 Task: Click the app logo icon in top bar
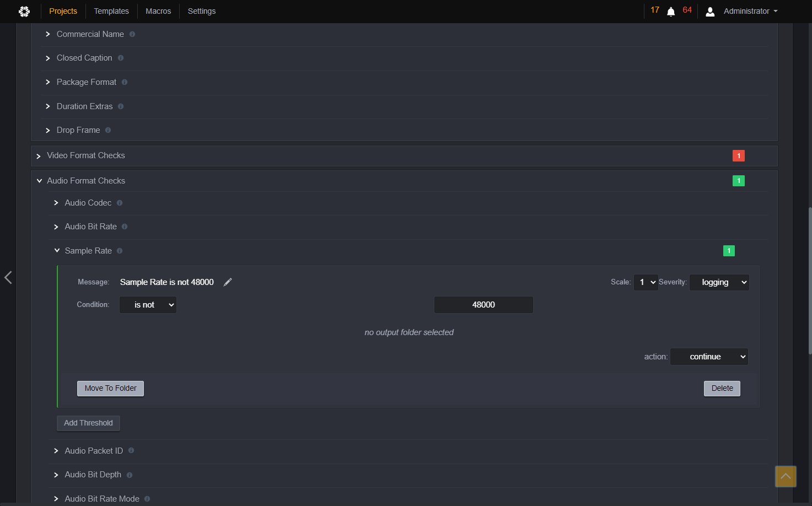(x=24, y=11)
